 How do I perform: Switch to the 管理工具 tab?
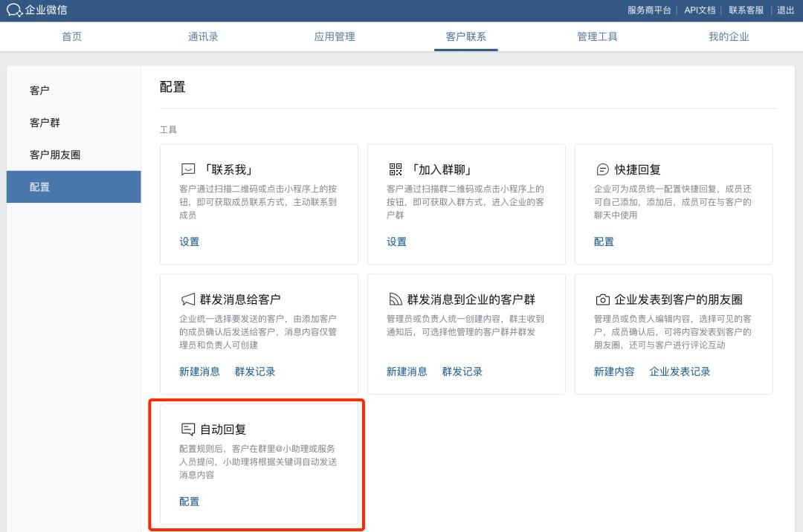tap(596, 36)
